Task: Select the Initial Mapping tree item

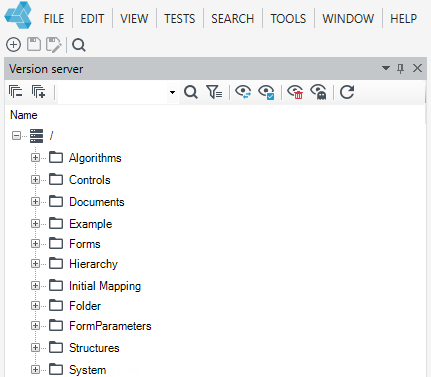Action: pyautogui.click(x=105, y=286)
